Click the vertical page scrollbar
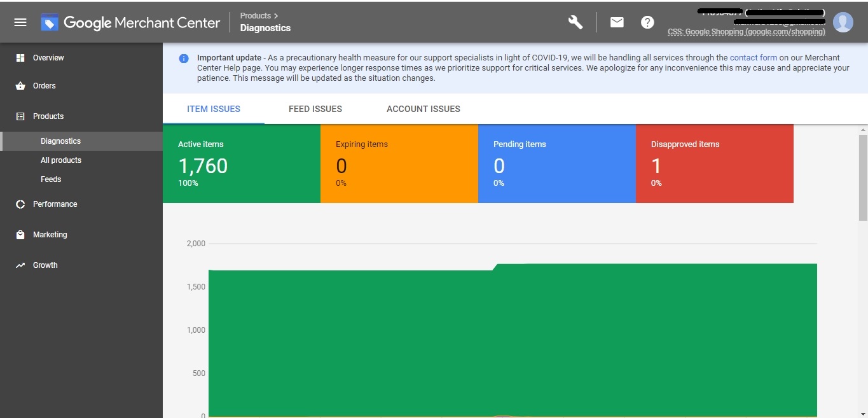This screenshot has width=868, height=418. tap(863, 178)
